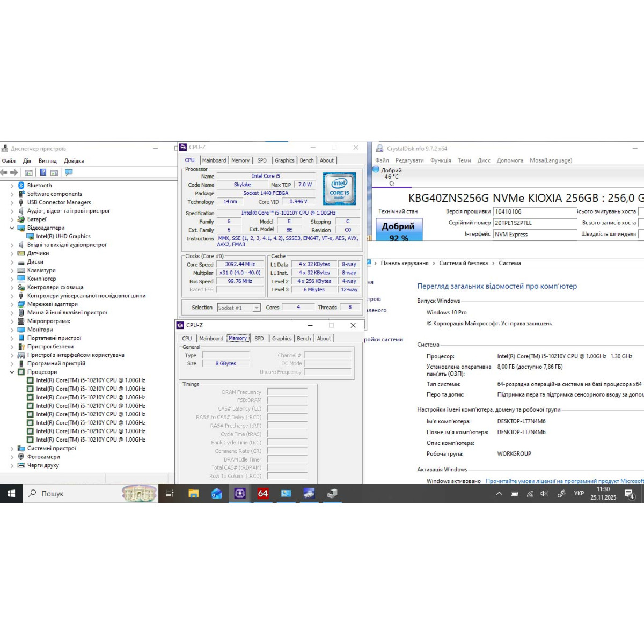Open Мова(Language) menu in CrystalDiskInfo

pos(551,160)
